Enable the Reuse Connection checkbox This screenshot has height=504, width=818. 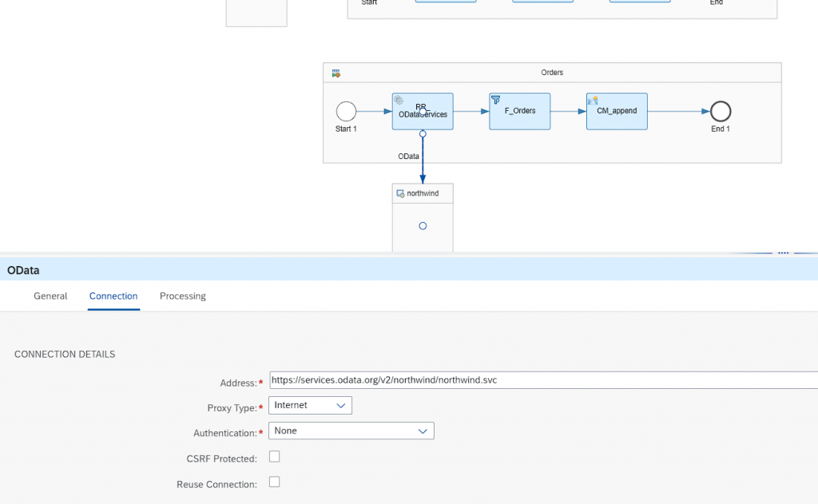pyautogui.click(x=275, y=482)
